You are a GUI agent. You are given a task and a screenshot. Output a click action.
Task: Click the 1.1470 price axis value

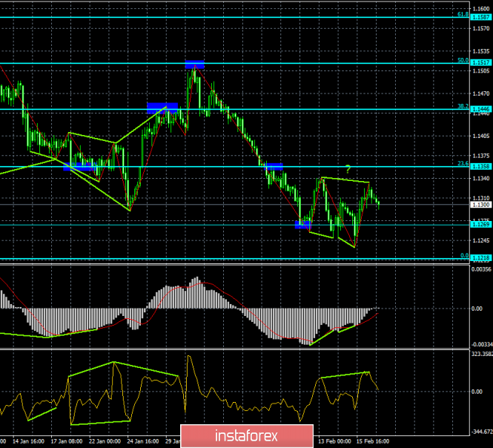481,93
